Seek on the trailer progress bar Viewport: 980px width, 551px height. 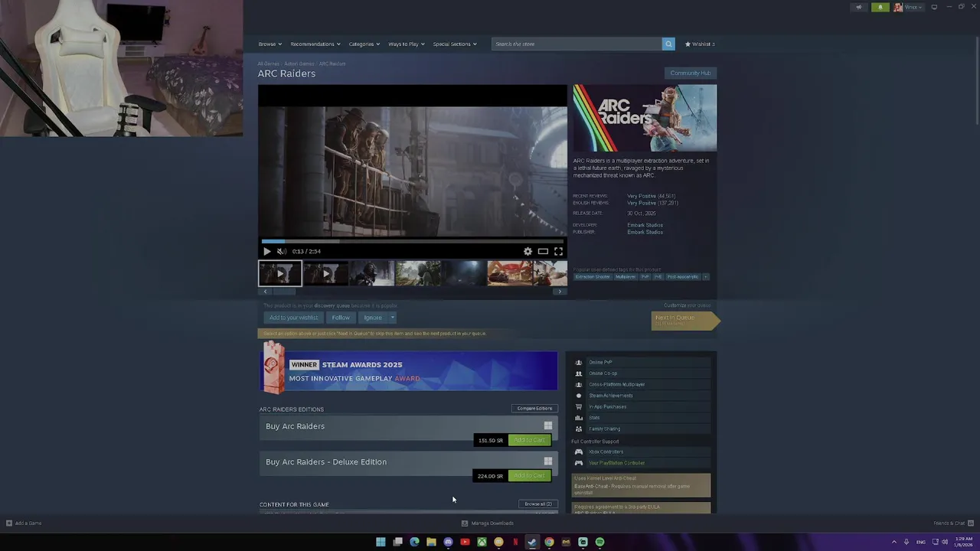413,241
